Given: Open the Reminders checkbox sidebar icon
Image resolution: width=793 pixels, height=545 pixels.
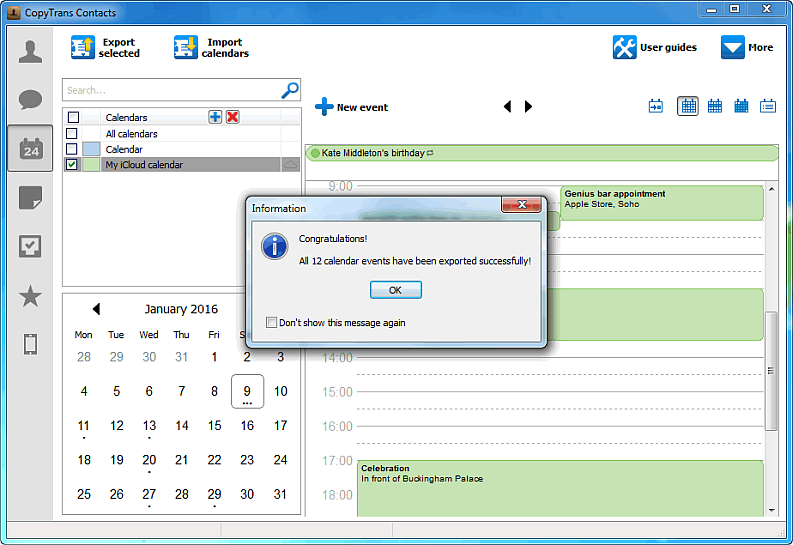Looking at the screenshot, I should (x=30, y=246).
